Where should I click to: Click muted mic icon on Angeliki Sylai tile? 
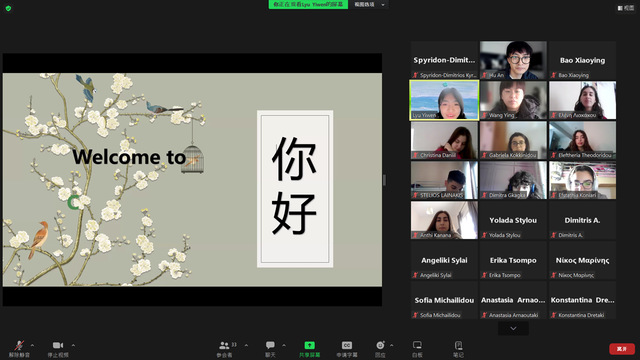(x=416, y=275)
